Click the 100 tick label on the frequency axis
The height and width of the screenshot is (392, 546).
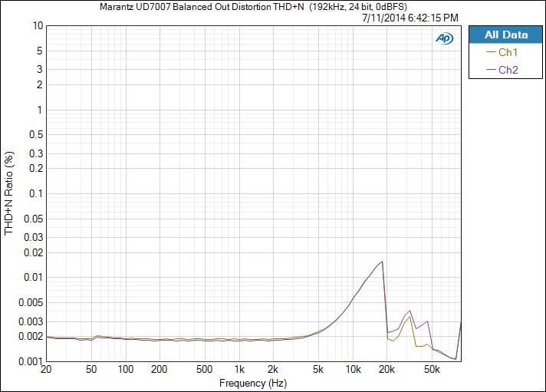[126, 370]
